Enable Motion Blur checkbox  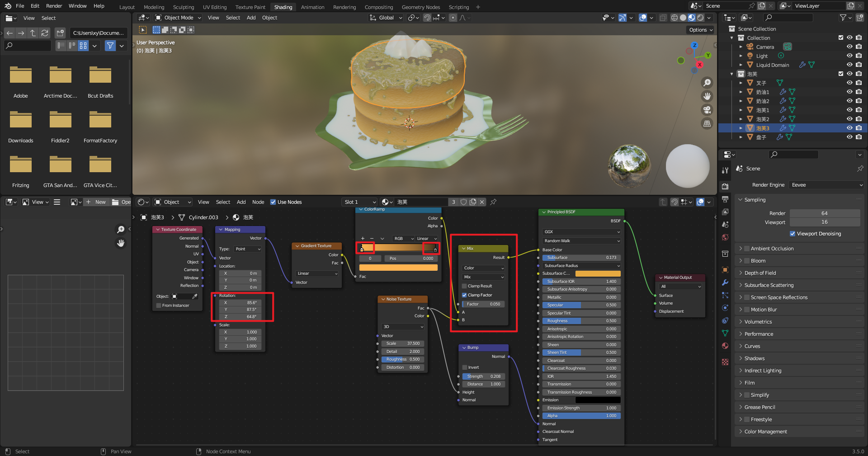(747, 310)
